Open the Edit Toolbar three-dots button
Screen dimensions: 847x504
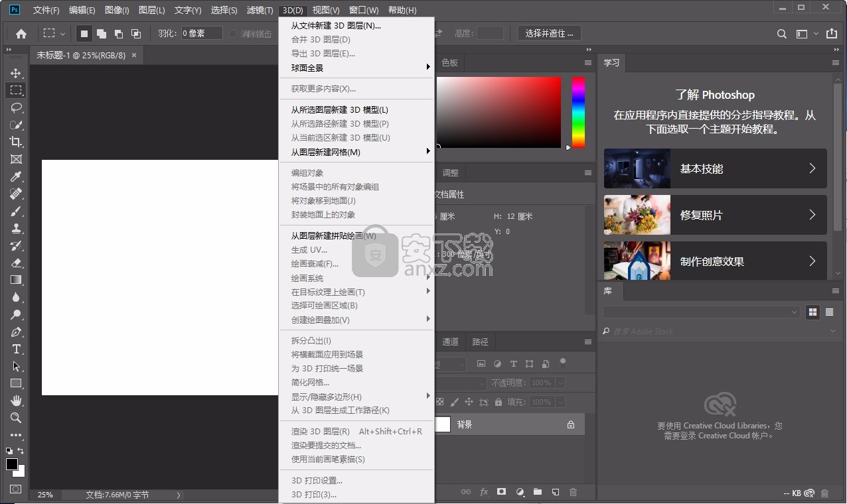pyautogui.click(x=16, y=435)
